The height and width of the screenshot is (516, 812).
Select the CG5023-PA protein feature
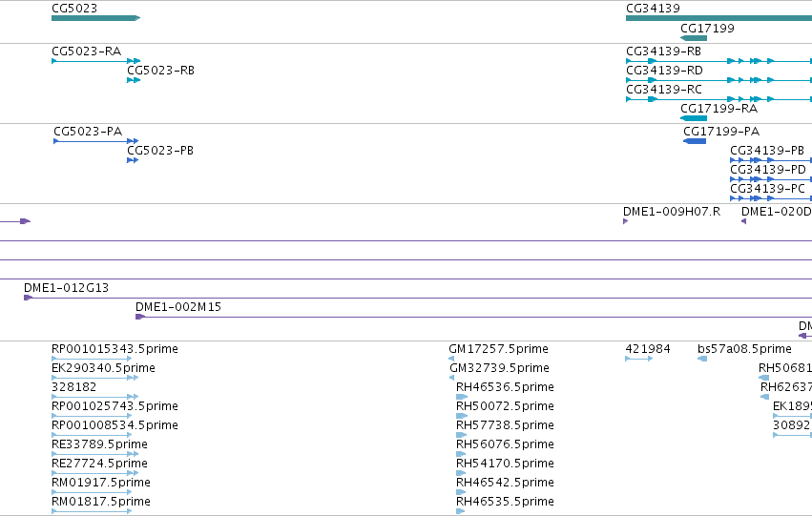(x=95, y=141)
